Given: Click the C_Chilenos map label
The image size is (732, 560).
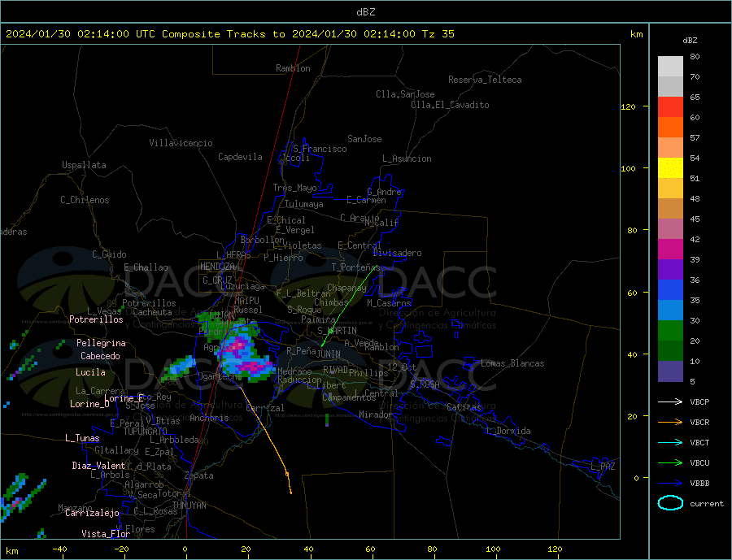Looking at the screenshot, I should pos(85,200).
